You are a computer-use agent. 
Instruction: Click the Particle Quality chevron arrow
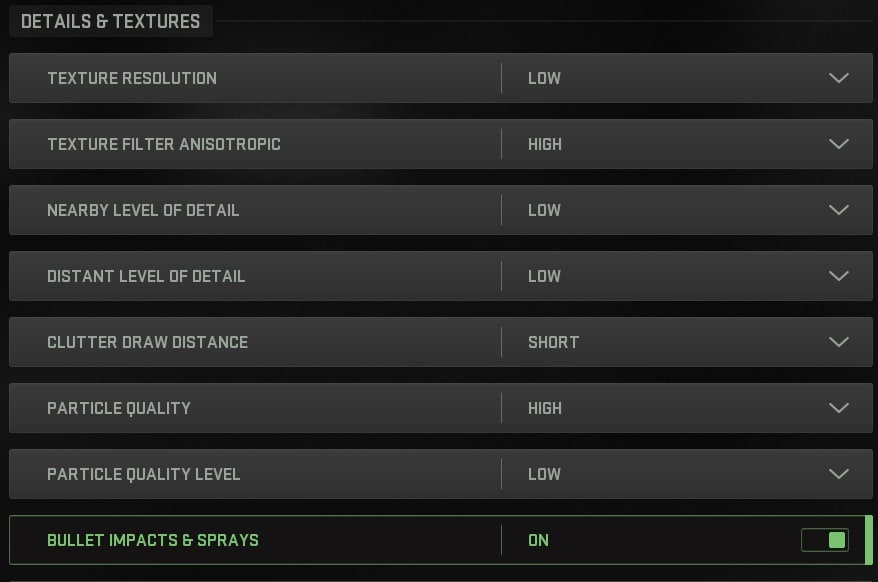(x=838, y=408)
